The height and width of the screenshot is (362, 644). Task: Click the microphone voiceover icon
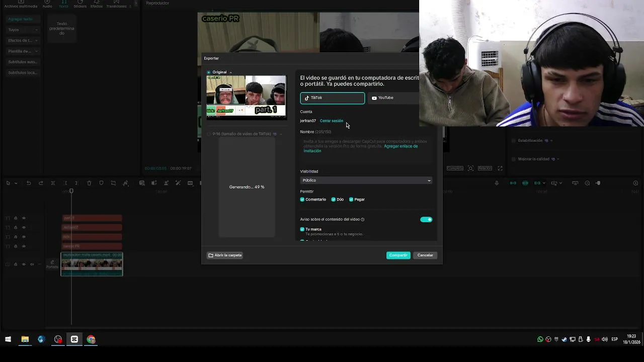[x=497, y=183]
